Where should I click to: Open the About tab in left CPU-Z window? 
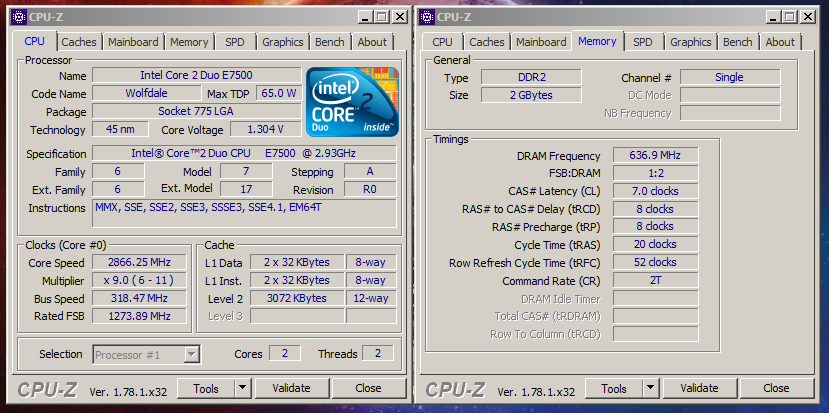tap(372, 42)
